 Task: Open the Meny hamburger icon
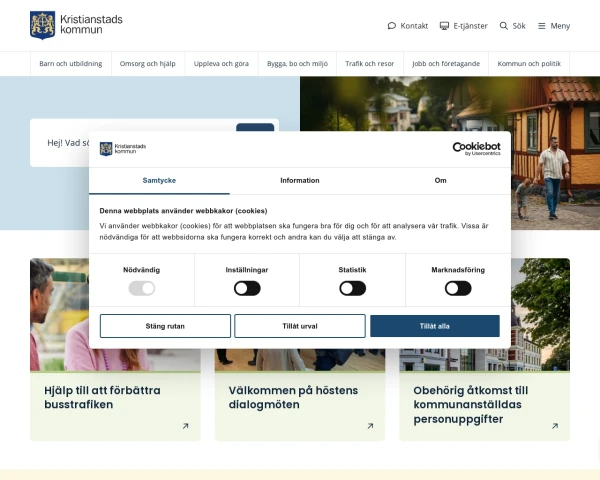[541, 26]
